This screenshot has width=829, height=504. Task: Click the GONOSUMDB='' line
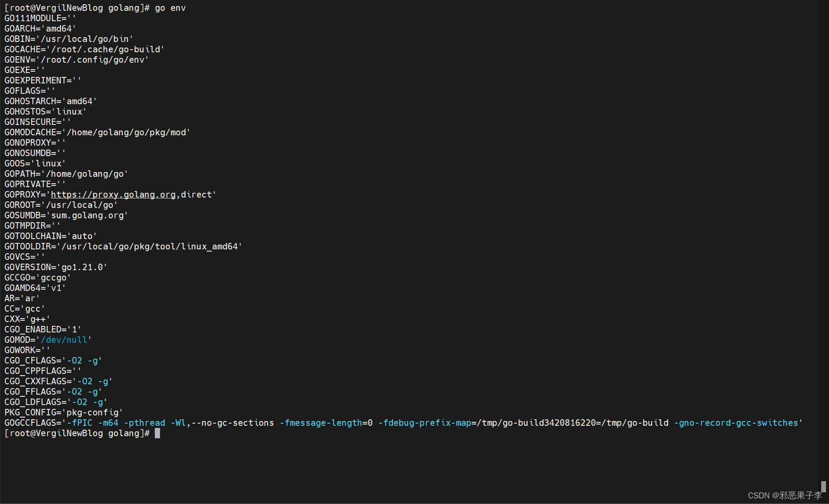pos(35,153)
